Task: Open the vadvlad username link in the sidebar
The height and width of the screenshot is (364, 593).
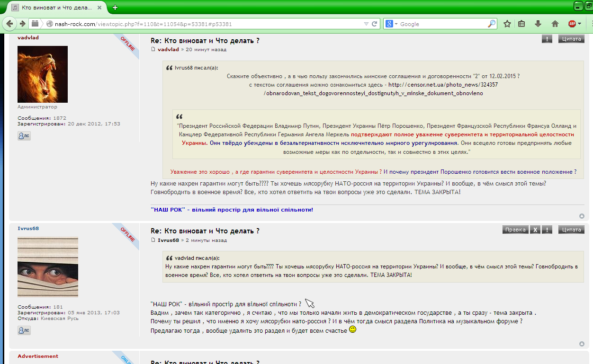Action: coord(28,37)
